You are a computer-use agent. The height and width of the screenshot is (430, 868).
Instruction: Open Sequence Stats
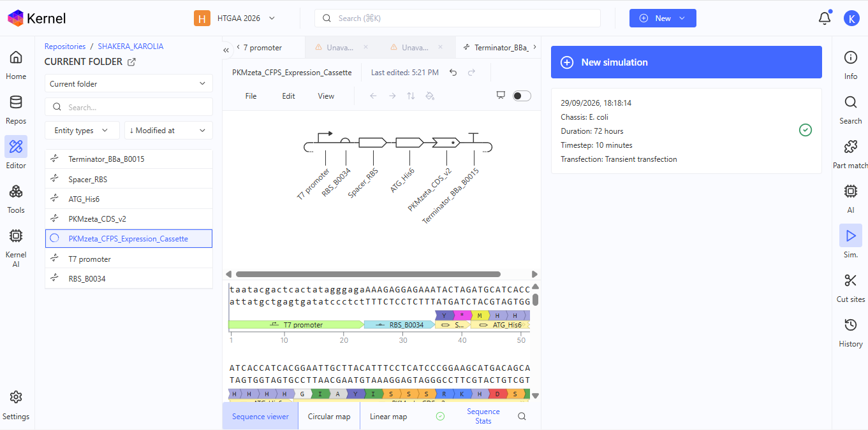click(483, 417)
